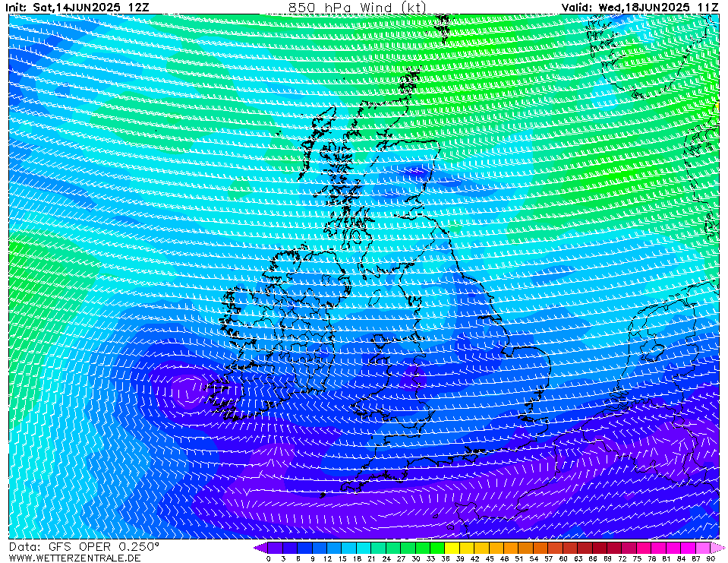
Task: Click the 'Valid: Wed,18JUN2025 11Z' label
Action: click(639, 8)
